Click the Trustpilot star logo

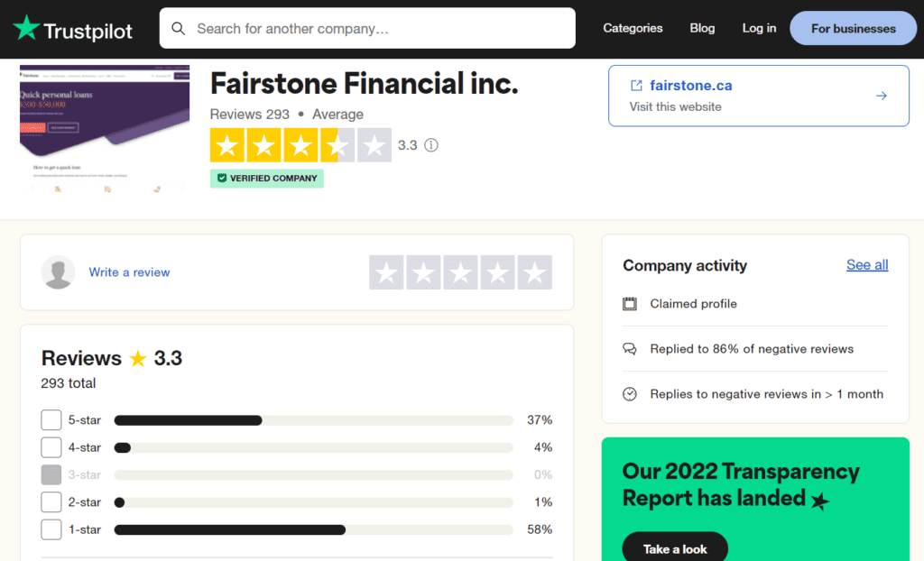tap(26, 27)
